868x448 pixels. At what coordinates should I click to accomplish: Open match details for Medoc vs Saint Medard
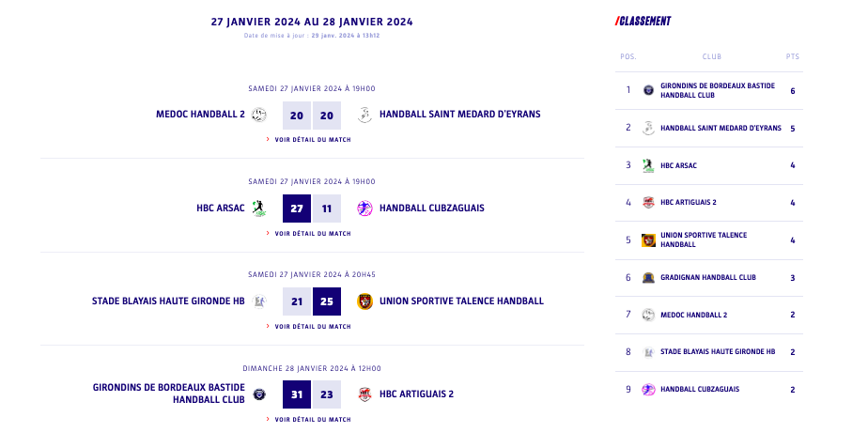click(313, 140)
